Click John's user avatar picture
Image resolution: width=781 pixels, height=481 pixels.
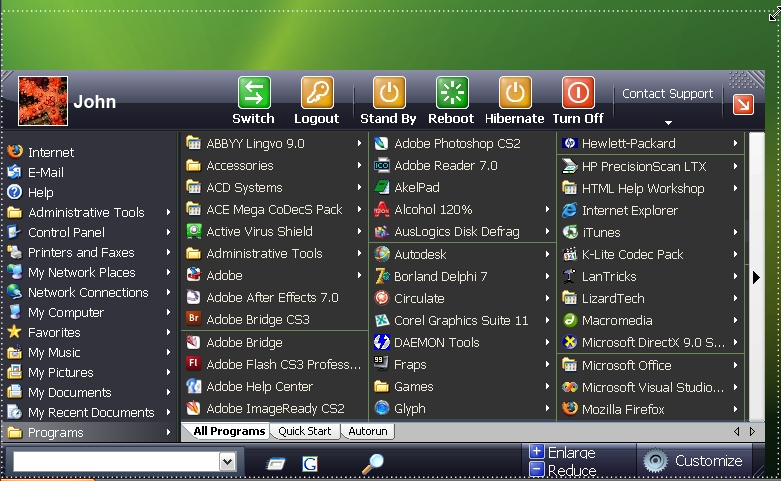pos(43,101)
